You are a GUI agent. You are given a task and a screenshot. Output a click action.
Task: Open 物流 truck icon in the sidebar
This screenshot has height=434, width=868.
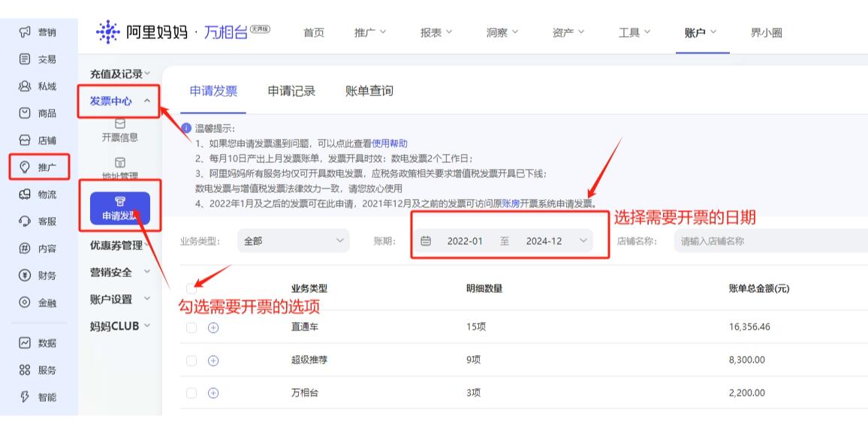24,194
